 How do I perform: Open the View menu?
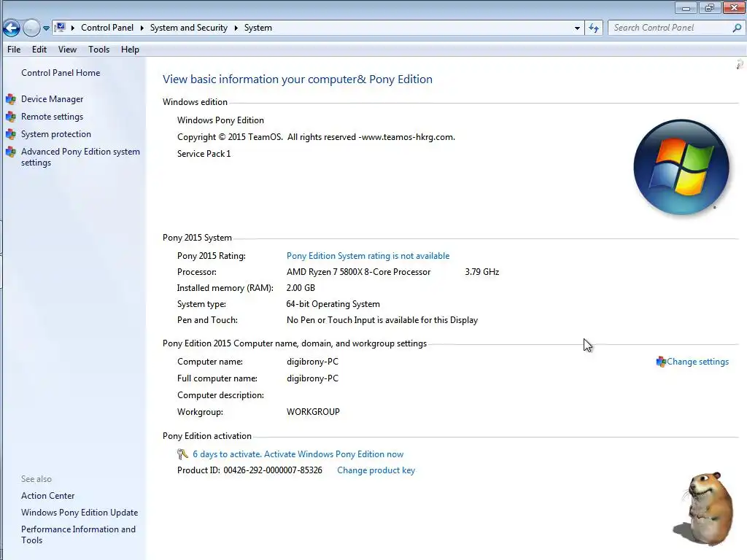[67, 50]
